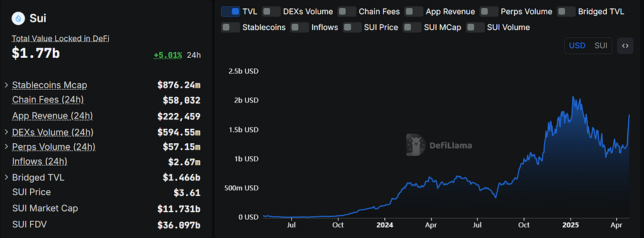Turn on the Bridged TVL toggle
The width and height of the screenshot is (644, 238).
tap(566, 11)
